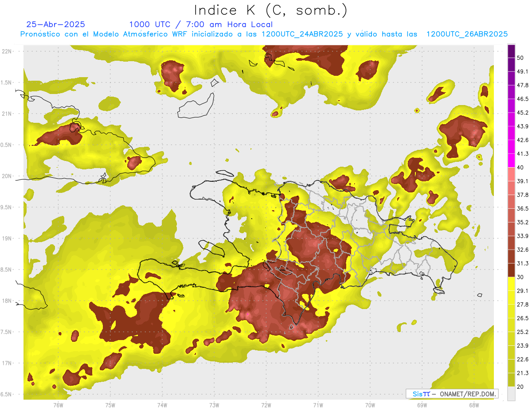
Task: Click the '20N' latitude label
Action: (x=7, y=176)
